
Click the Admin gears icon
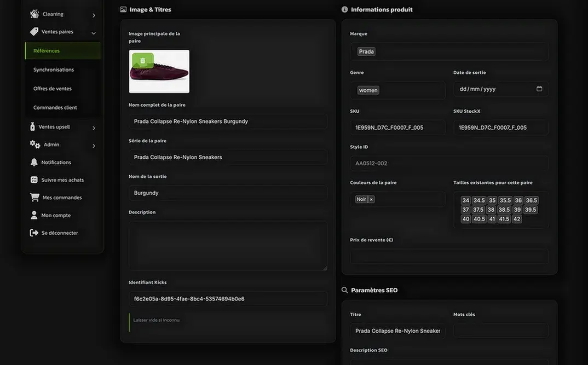click(35, 144)
